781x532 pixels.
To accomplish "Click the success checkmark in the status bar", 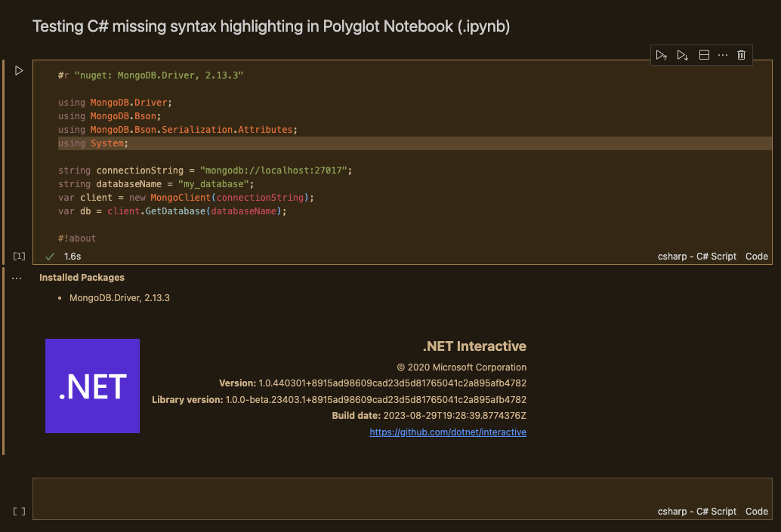I will [x=49, y=256].
